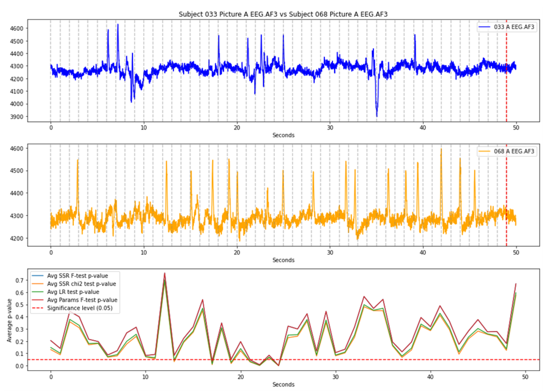Click the p-value peak at 12 seconds
548x392 pixels.
[165, 274]
